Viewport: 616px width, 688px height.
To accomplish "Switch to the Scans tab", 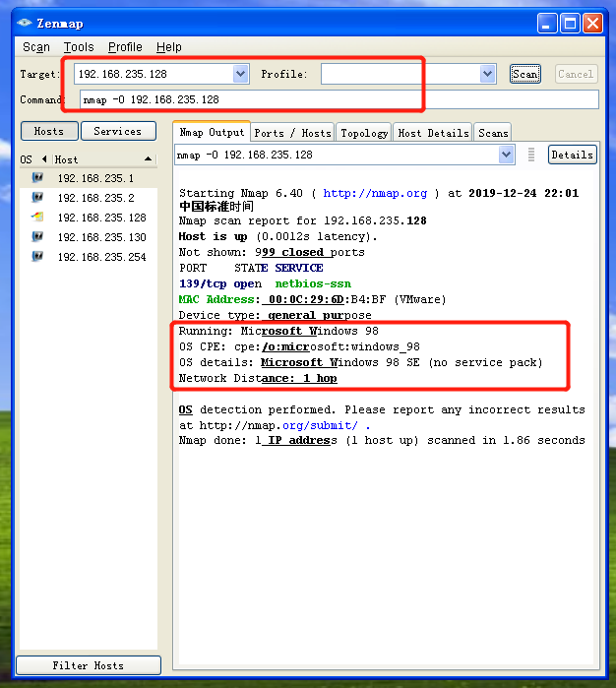I will (493, 133).
